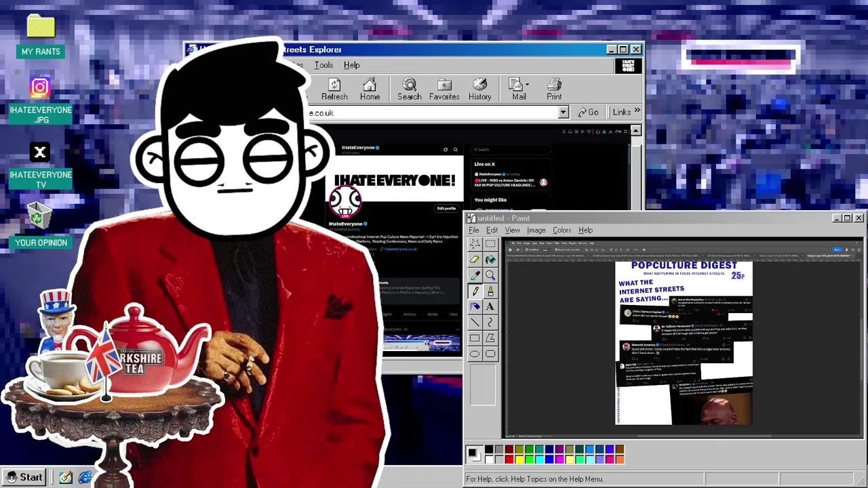Screen dimensions: 868x488
Task: Go to Home in the Explorer toolbar
Action: (x=370, y=89)
